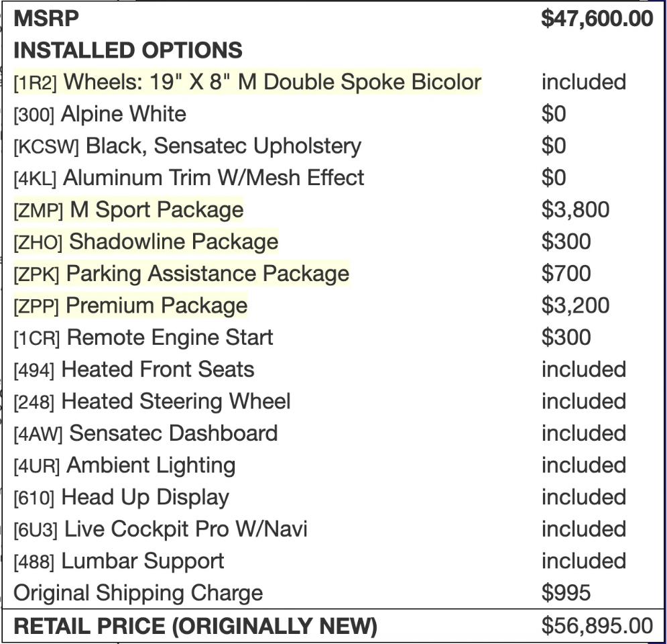Click the Original Shipping Charge row
This screenshot has width=667, height=644.
(x=138, y=593)
